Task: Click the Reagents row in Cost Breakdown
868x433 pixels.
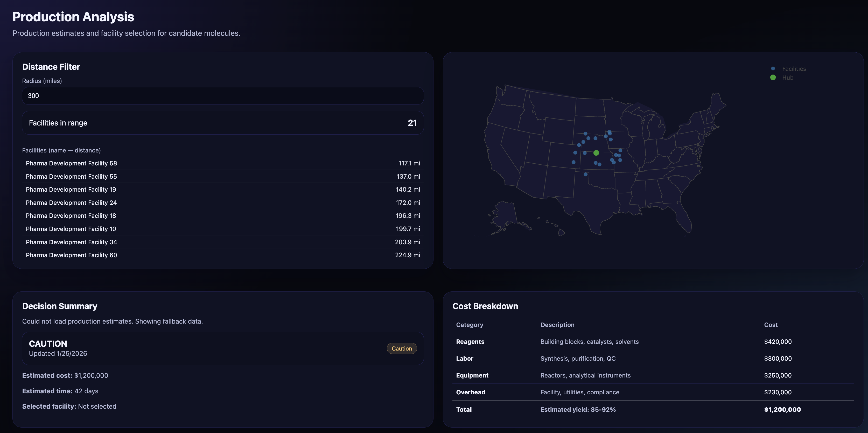Action: click(x=470, y=342)
